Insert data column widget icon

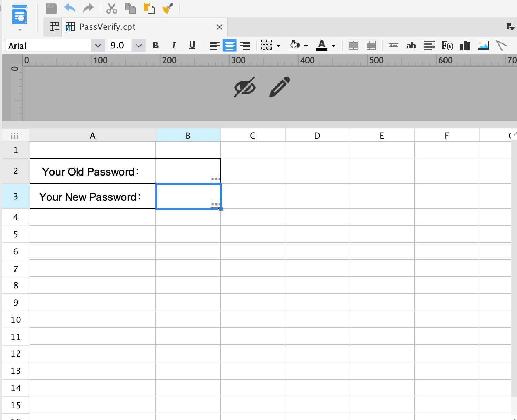(x=393, y=45)
